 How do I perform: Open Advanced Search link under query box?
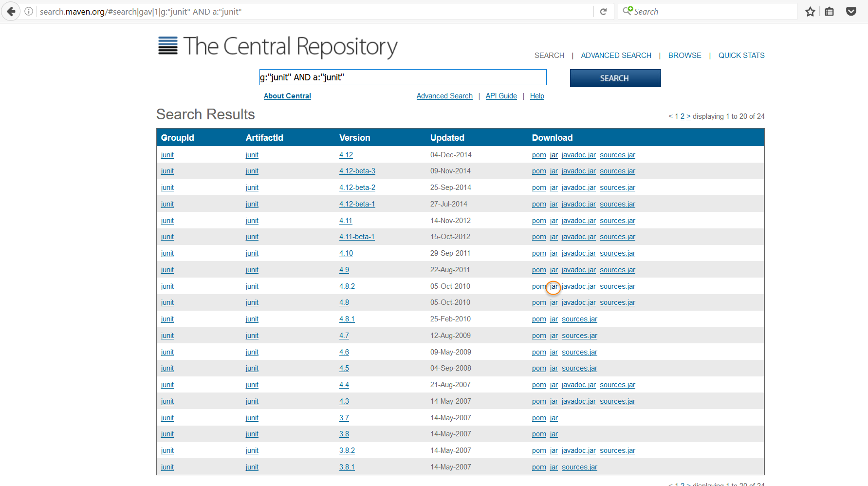click(x=444, y=96)
